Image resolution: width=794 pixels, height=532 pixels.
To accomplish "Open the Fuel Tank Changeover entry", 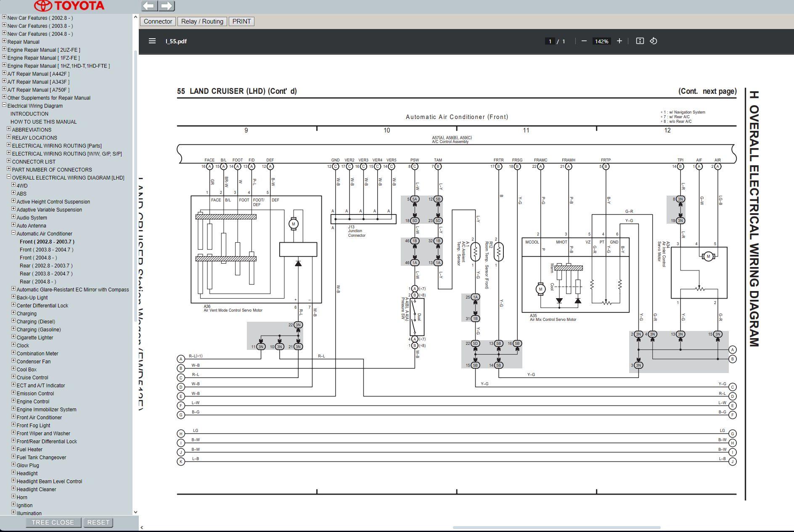I will pyautogui.click(x=41, y=458).
